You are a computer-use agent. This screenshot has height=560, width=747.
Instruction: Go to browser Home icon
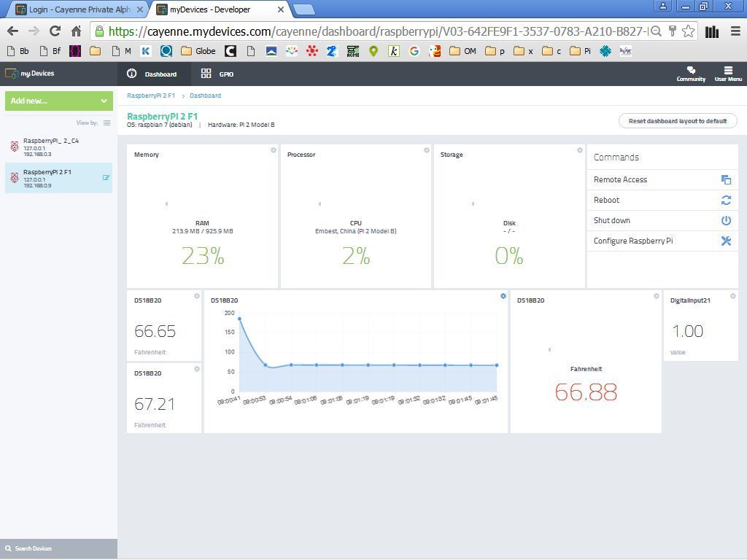pyautogui.click(x=76, y=31)
